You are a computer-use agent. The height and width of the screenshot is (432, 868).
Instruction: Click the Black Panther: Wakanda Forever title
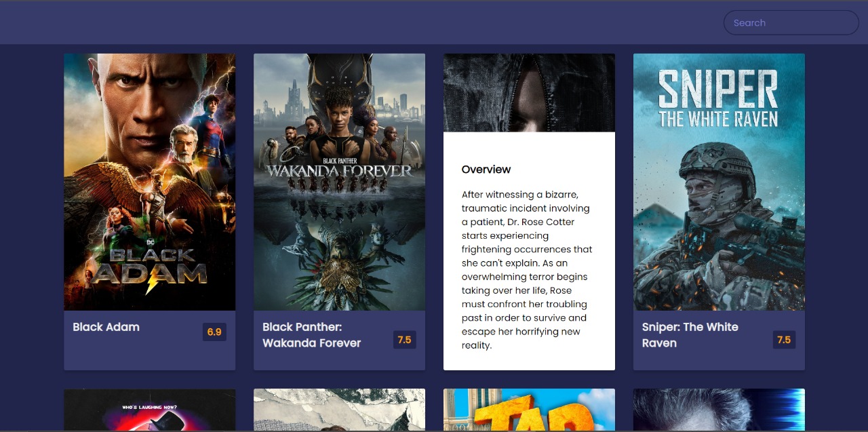click(x=312, y=335)
